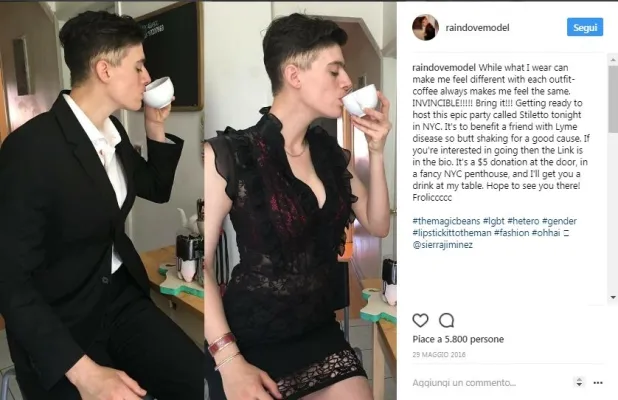Open @sierrajiminez mentioned profile

coord(443,245)
